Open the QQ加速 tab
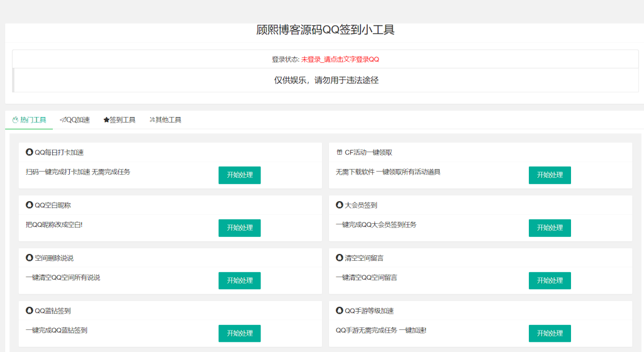The height and width of the screenshot is (352, 644). (x=75, y=120)
